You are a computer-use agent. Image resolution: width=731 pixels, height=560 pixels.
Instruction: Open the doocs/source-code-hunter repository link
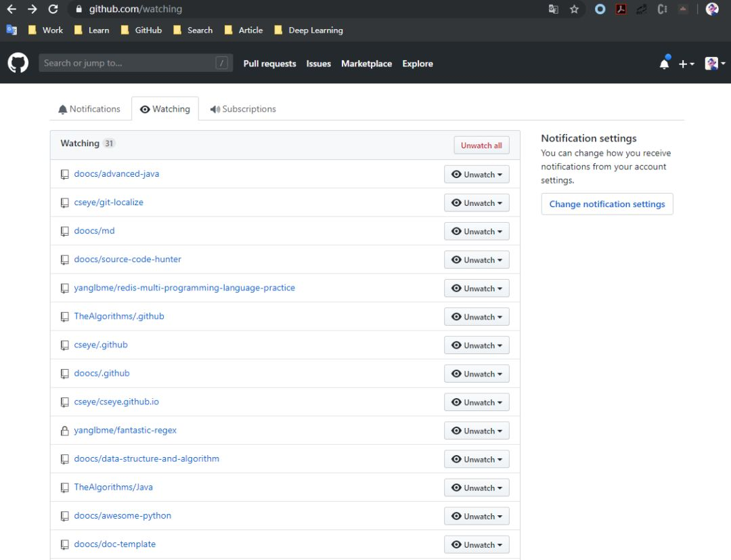[x=128, y=259]
